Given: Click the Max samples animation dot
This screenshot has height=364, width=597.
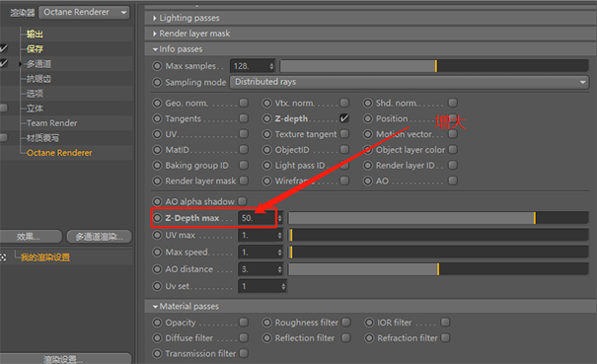Looking at the screenshot, I should point(157,66).
